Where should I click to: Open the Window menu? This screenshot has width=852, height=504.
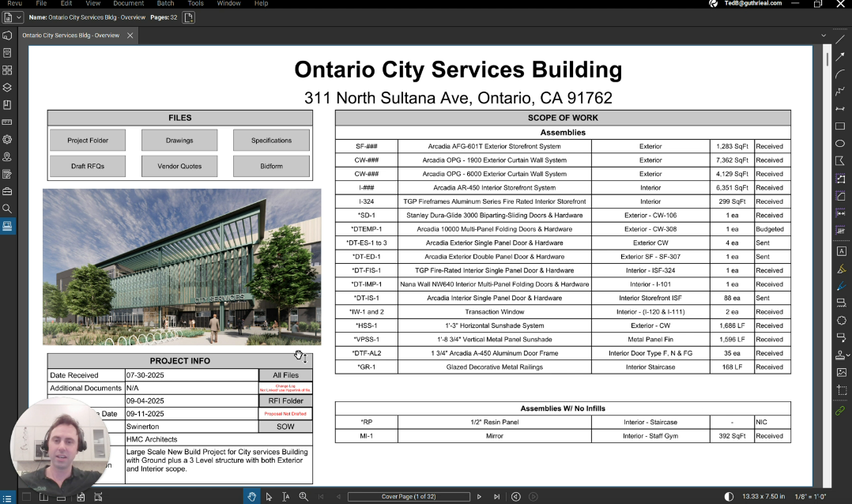click(228, 3)
